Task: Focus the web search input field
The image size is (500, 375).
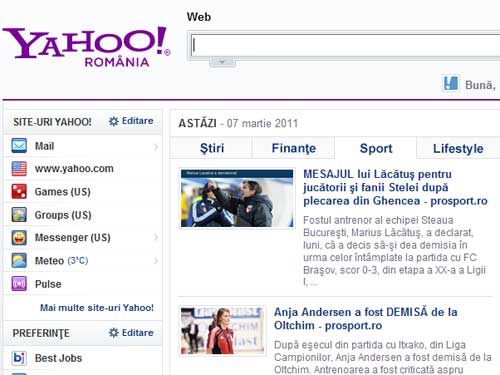Action: point(345,46)
